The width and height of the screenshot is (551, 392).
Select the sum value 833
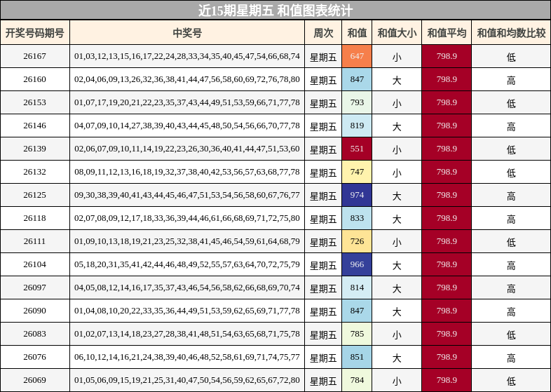[x=357, y=218]
